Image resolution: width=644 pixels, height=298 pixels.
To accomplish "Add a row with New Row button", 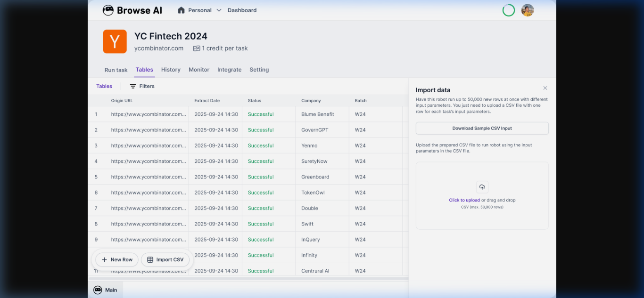I will tap(117, 259).
